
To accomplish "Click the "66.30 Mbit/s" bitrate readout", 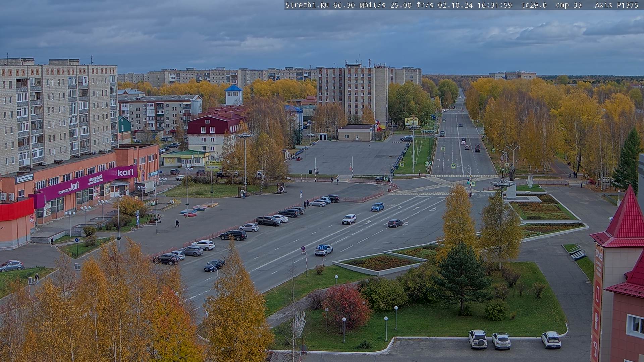I will point(360,5).
